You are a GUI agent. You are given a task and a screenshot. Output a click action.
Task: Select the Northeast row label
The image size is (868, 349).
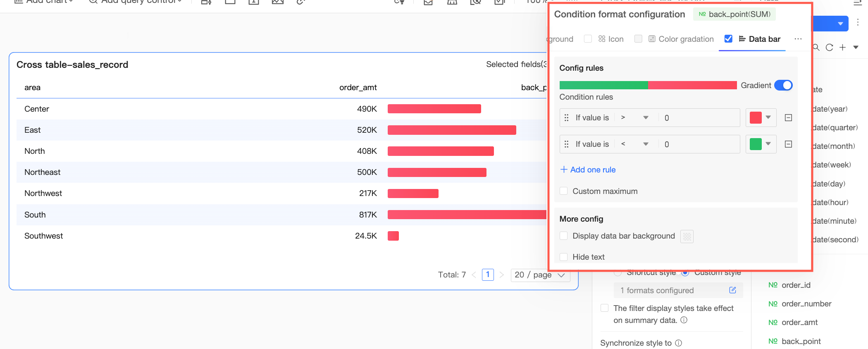(x=42, y=172)
